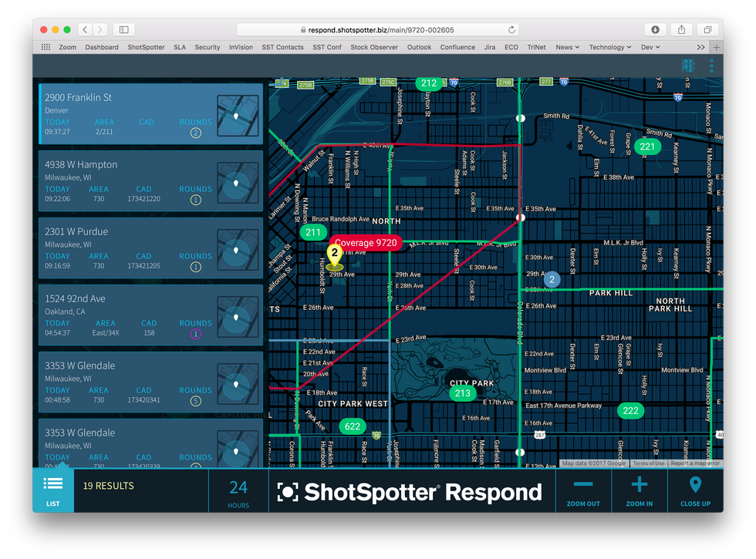The image size is (756, 559).
Task: Click rounds count 2 on 2900 Franklin St
Action: pyautogui.click(x=195, y=133)
